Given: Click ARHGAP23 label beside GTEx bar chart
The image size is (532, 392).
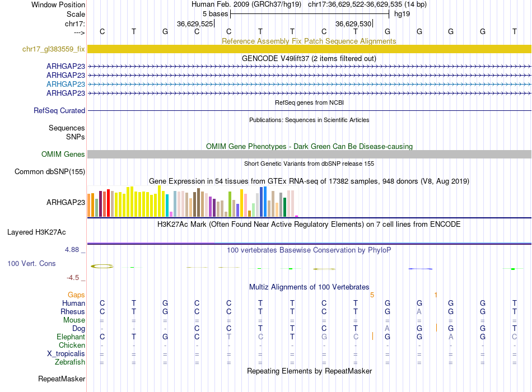Looking at the screenshot, I should pos(66,202).
